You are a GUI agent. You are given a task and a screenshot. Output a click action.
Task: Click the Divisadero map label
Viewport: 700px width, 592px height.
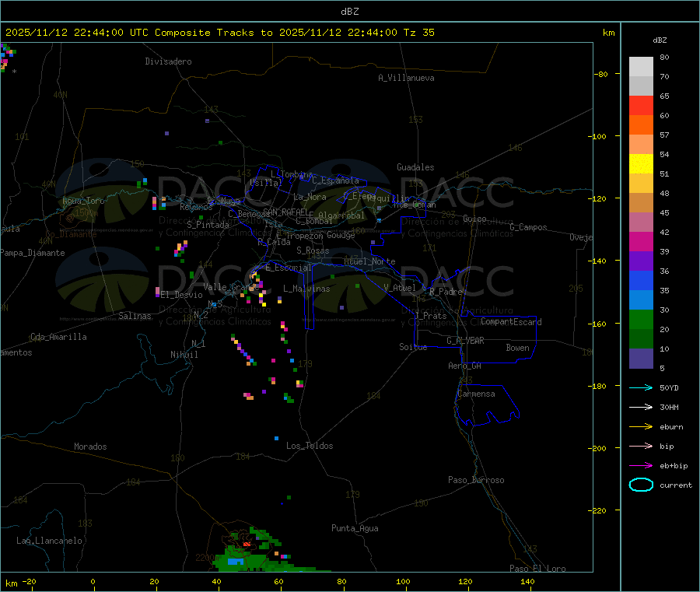pos(168,61)
